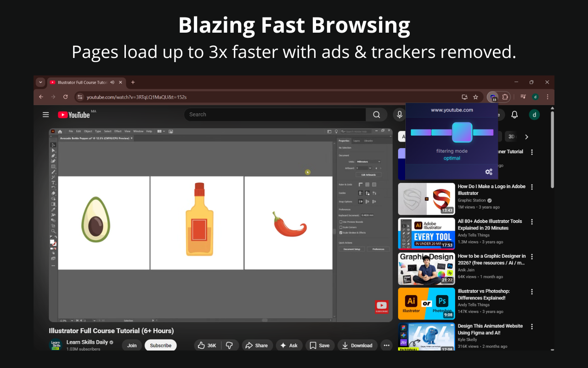Download the video
588x368 pixels.
pos(357,345)
